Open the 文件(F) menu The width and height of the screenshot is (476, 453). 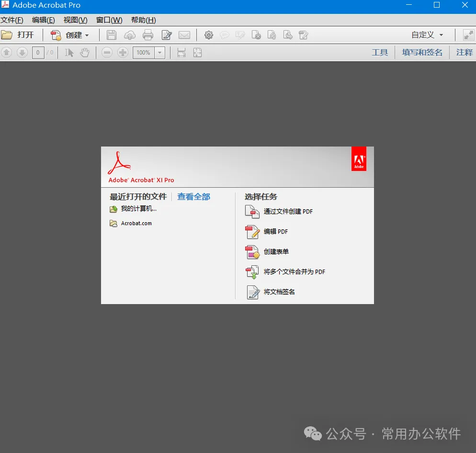click(x=12, y=20)
